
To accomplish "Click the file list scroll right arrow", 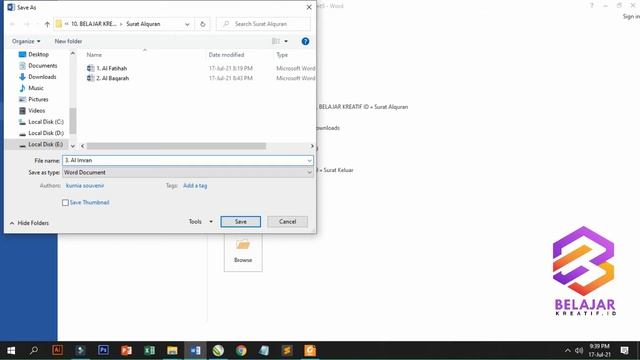I will click(312, 146).
